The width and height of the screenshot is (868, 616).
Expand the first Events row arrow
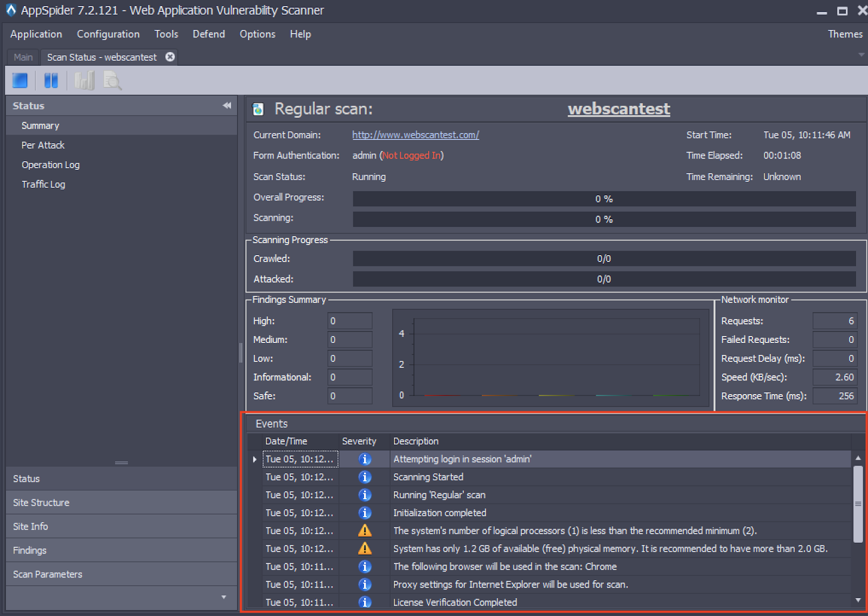click(x=254, y=460)
